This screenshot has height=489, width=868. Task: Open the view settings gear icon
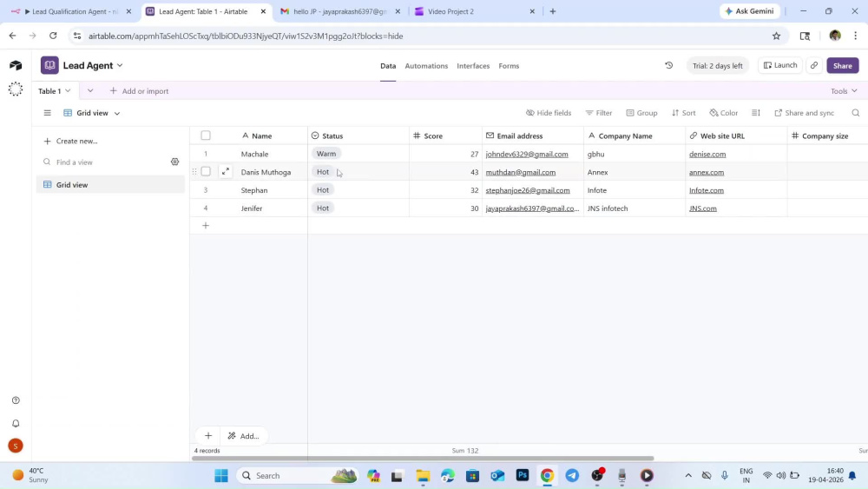pyautogui.click(x=175, y=162)
